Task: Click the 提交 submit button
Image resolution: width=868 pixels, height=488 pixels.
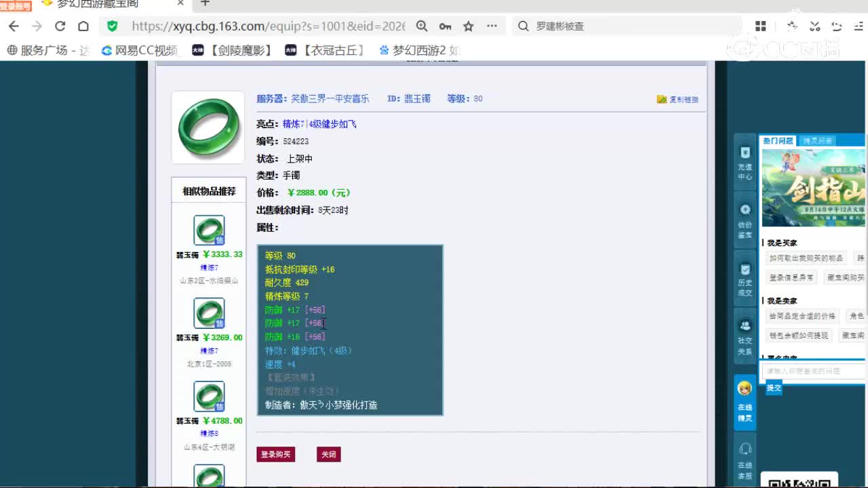Action: coord(774,388)
